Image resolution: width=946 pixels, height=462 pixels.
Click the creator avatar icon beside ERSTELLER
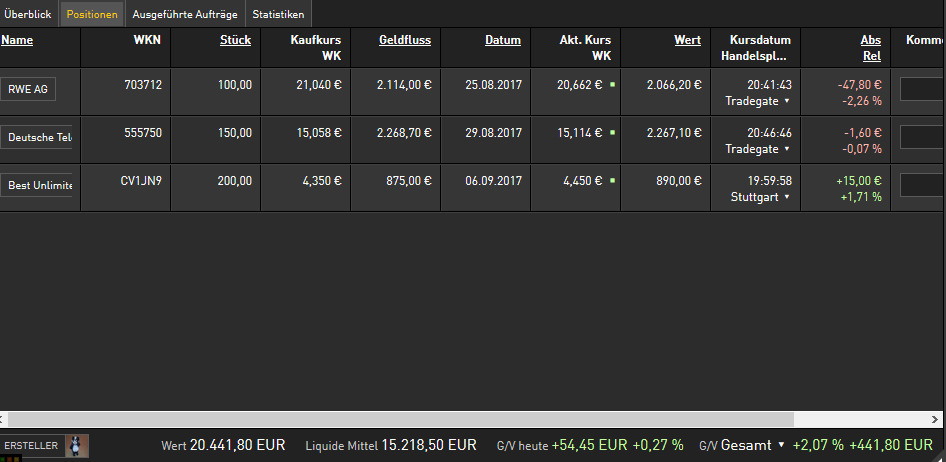[x=77, y=445]
